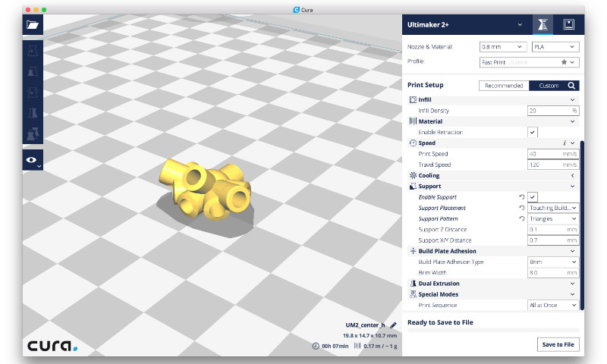Click the Infill category icon
This screenshot has height=364, width=607.
pos(413,100)
